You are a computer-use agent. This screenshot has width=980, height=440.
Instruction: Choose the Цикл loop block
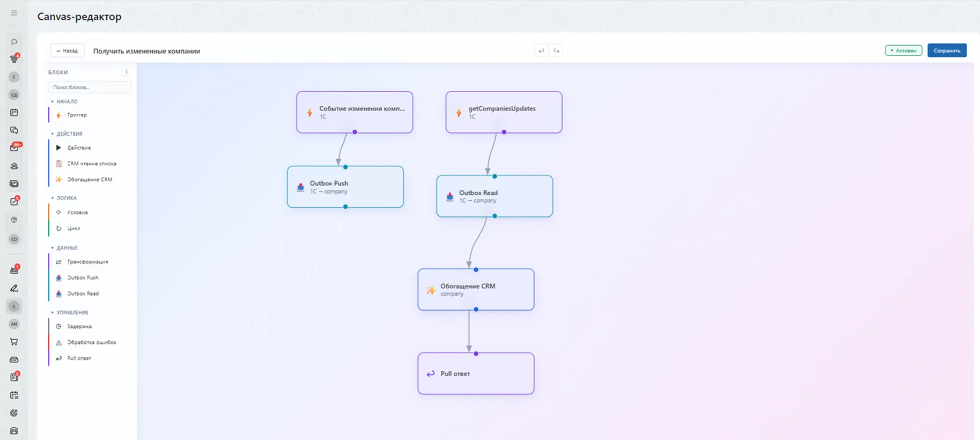90,229
